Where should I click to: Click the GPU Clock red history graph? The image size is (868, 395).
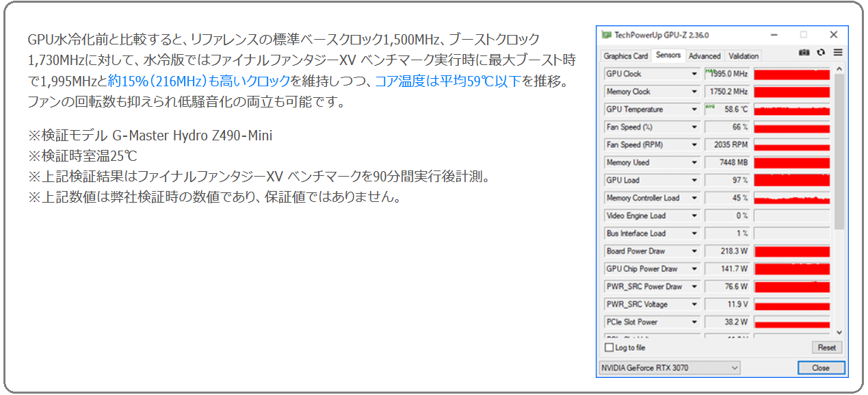coord(792,74)
